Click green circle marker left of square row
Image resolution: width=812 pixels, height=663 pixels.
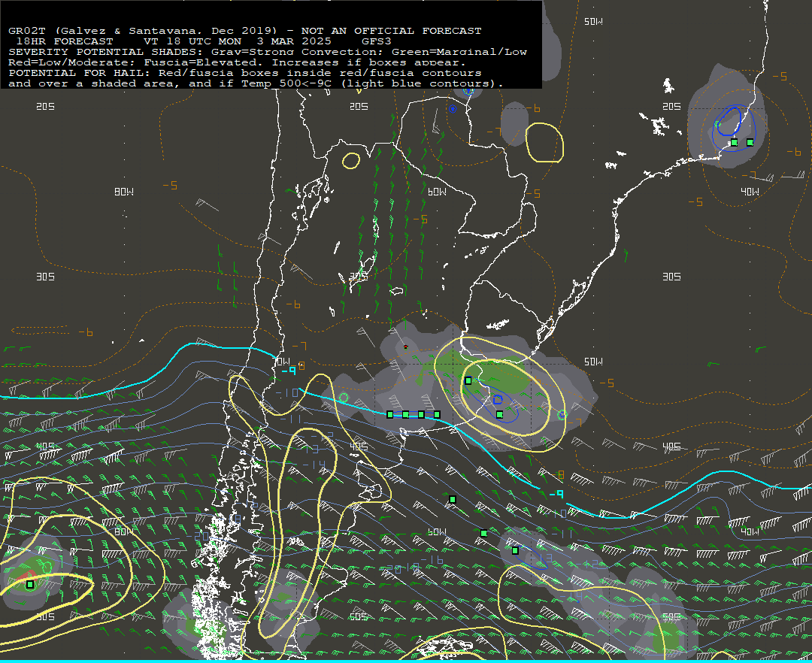pyautogui.click(x=344, y=398)
